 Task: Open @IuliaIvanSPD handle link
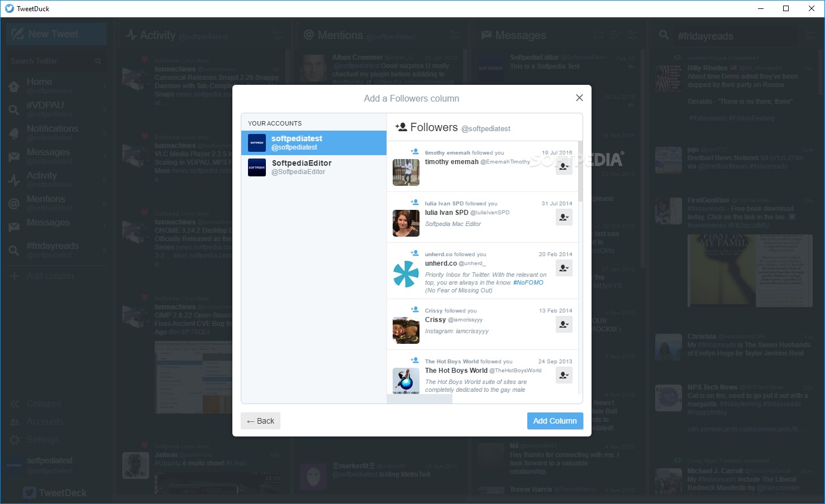coord(490,213)
